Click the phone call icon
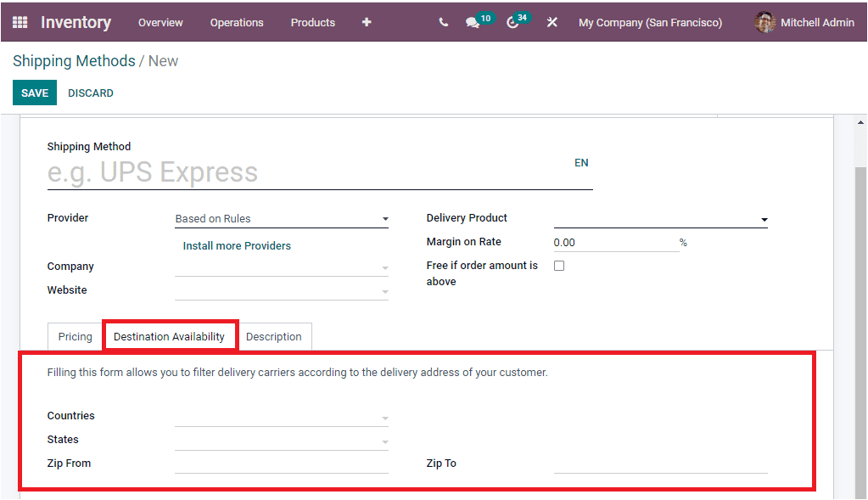 click(442, 22)
